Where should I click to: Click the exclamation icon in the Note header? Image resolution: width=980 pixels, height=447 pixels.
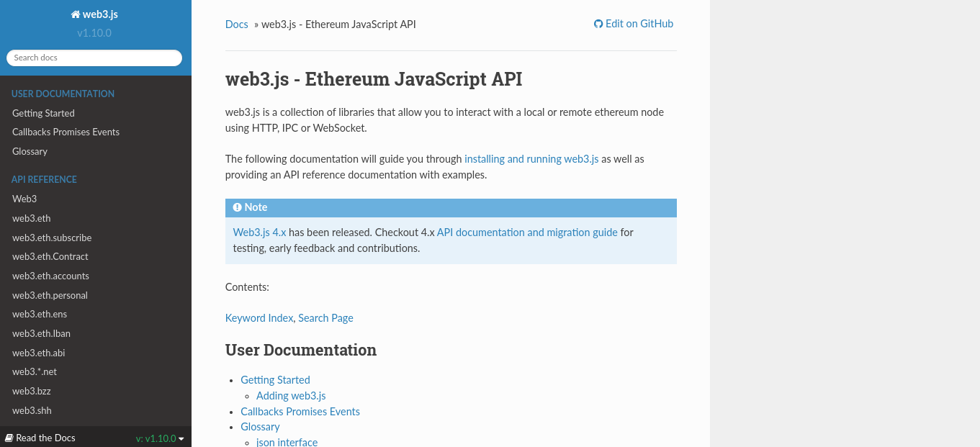click(238, 207)
